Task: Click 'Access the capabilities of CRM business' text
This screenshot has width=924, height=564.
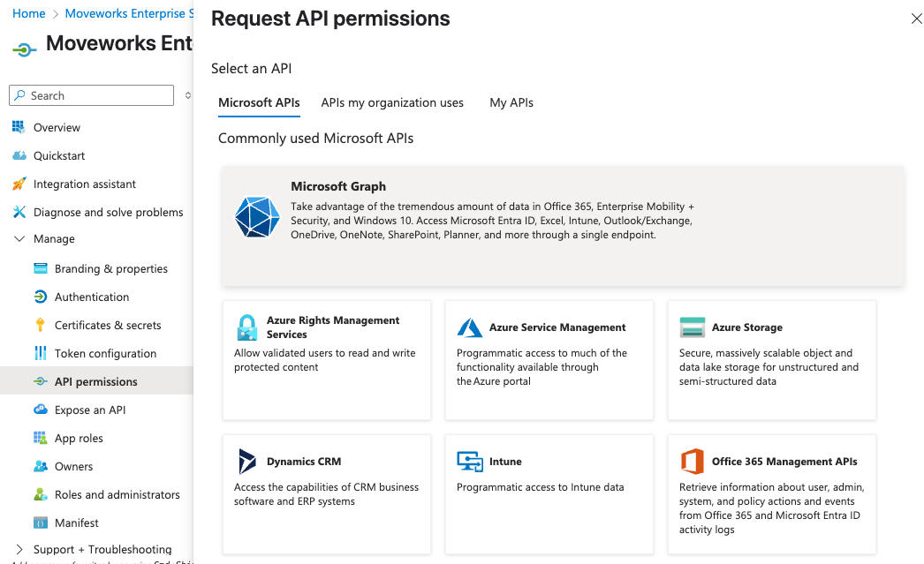Action: coord(327,487)
